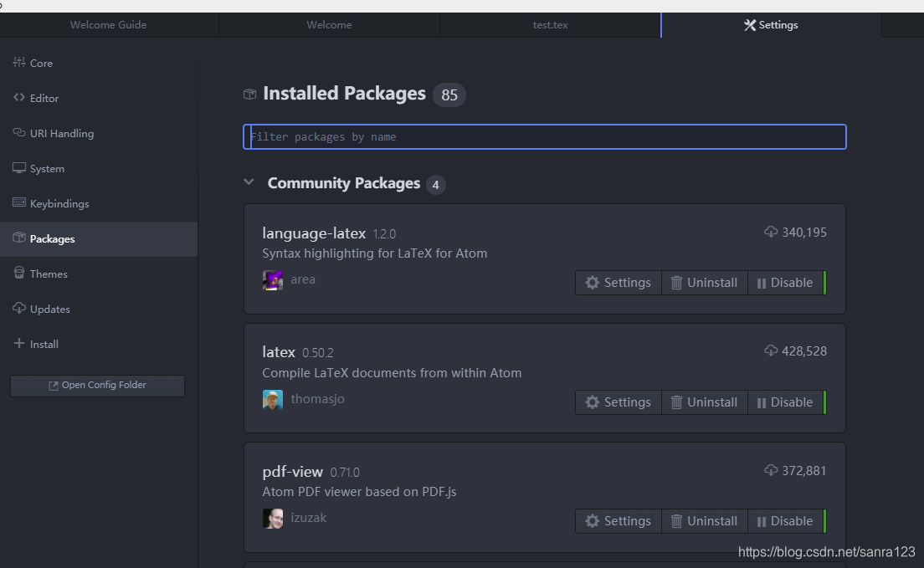The height and width of the screenshot is (568, 924).
Task: Open author link area
Action: pyautogui.click(x=303, y=280)
